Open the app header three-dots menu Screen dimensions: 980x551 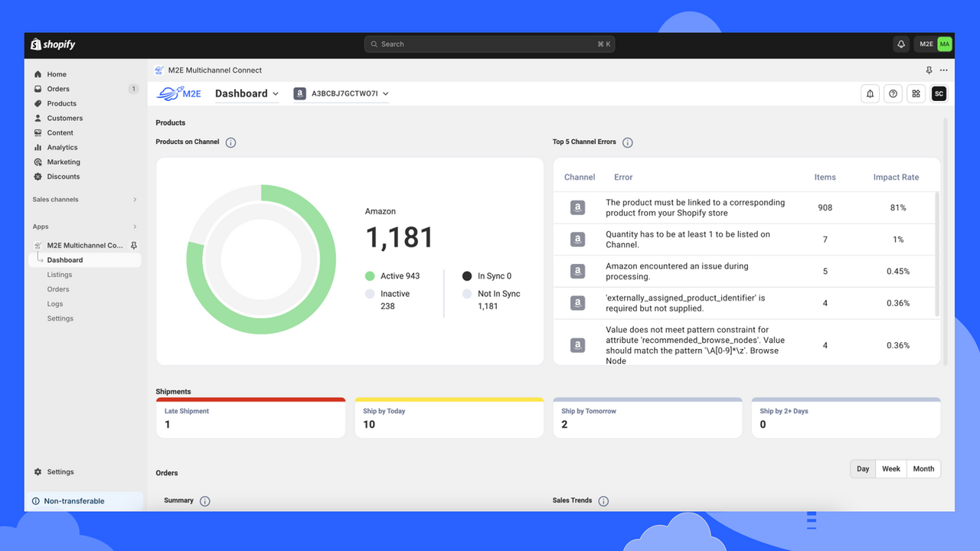pyautogui.click(x=944, y=70)
